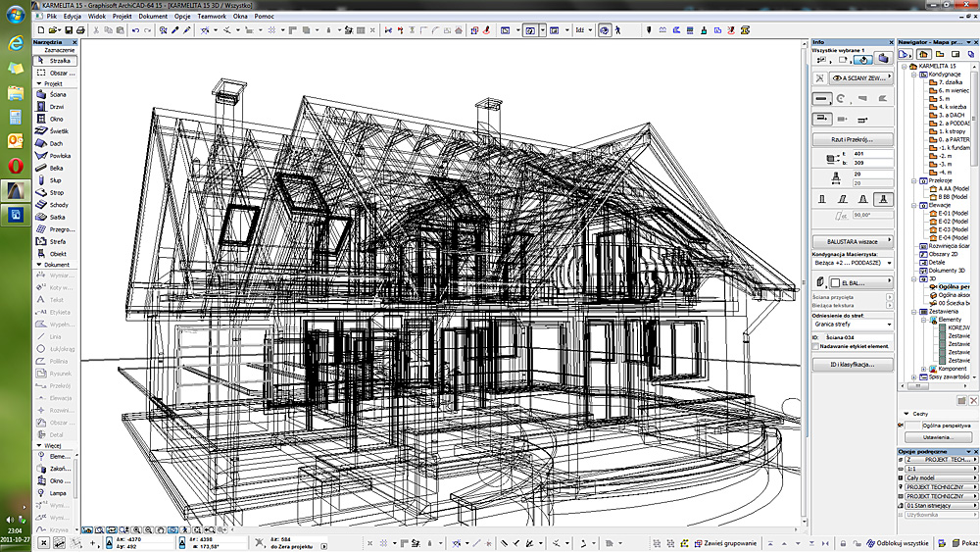Click the New document toolbar icon
This screenshot has height=552, width=980.
coord(41,30)
